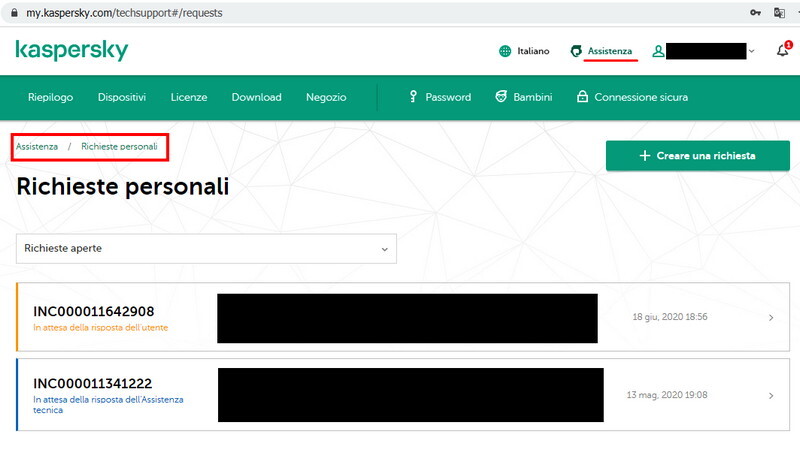Click the browser address bar URL
This screenshot has width=800, height=450.
(124, 13)
